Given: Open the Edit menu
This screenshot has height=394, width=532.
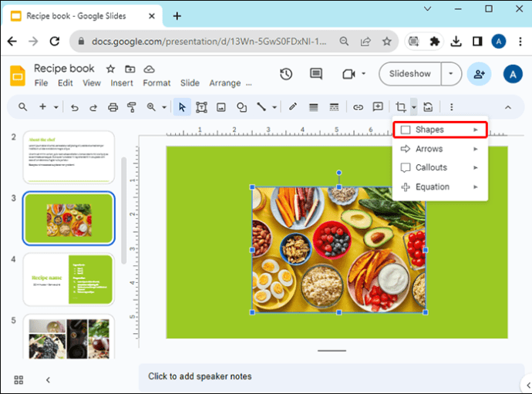Looking at the screenshot, I should (x=65, y=83).
